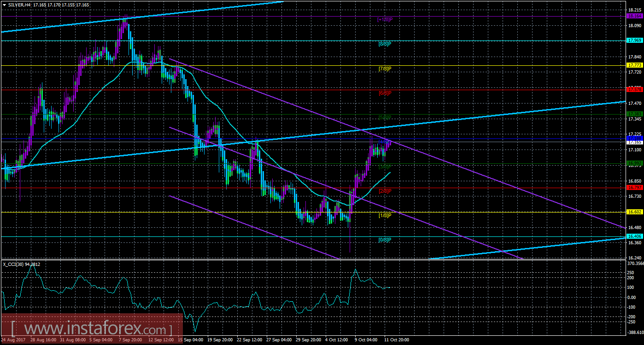Click the [+1/8]P Murrey level label

pyautogui.click(x=385, y=19)
